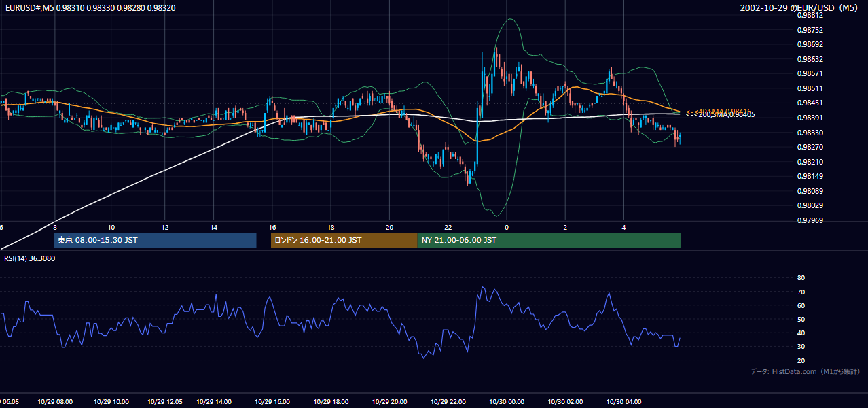Screen dimensions: 868x408
Task: Click price level 0.98149 on the axis
Action: [x=810, y=176]
